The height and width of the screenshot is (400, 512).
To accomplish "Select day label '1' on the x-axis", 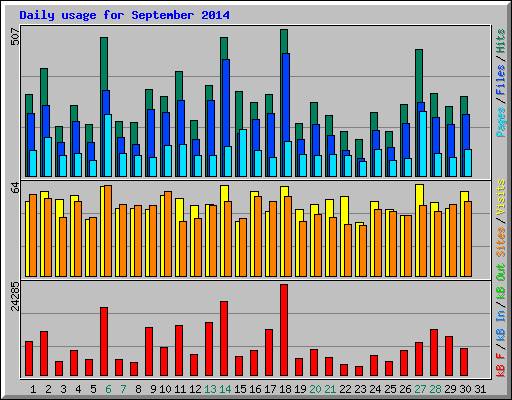I will coord(33,389).
